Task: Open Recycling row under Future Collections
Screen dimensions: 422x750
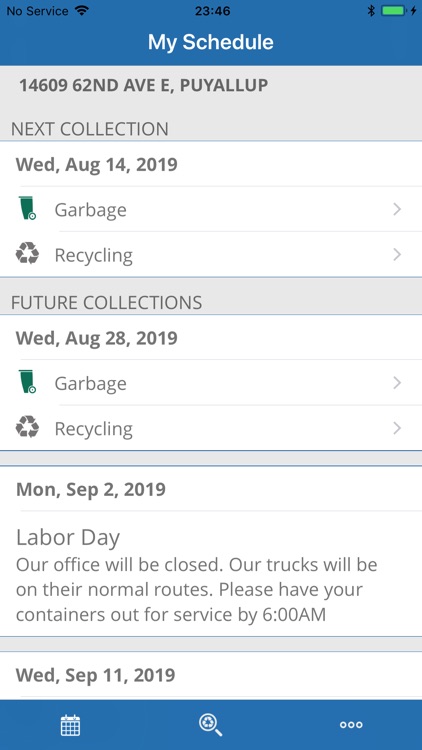Action: [x=211, y=428]
